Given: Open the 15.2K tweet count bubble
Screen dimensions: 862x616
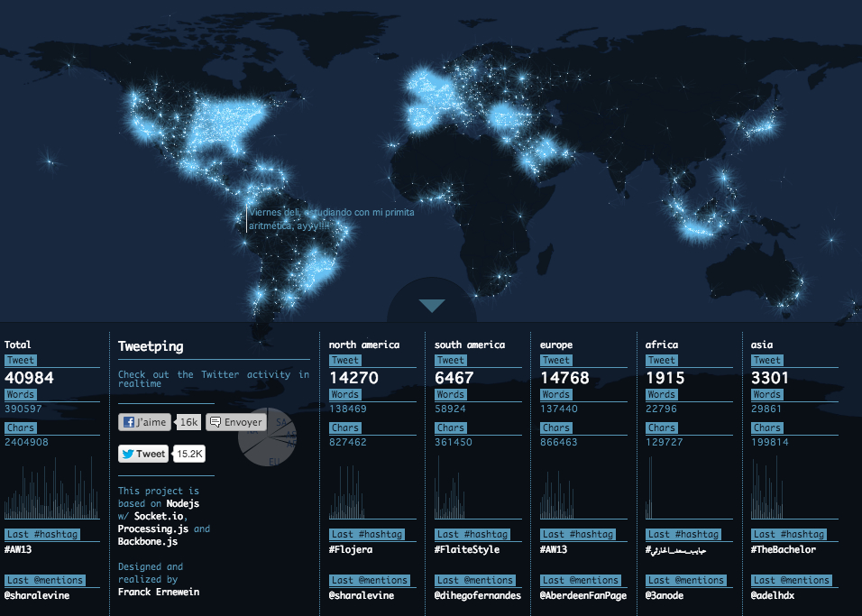Looking at the screenshot, I should point(188,454).
